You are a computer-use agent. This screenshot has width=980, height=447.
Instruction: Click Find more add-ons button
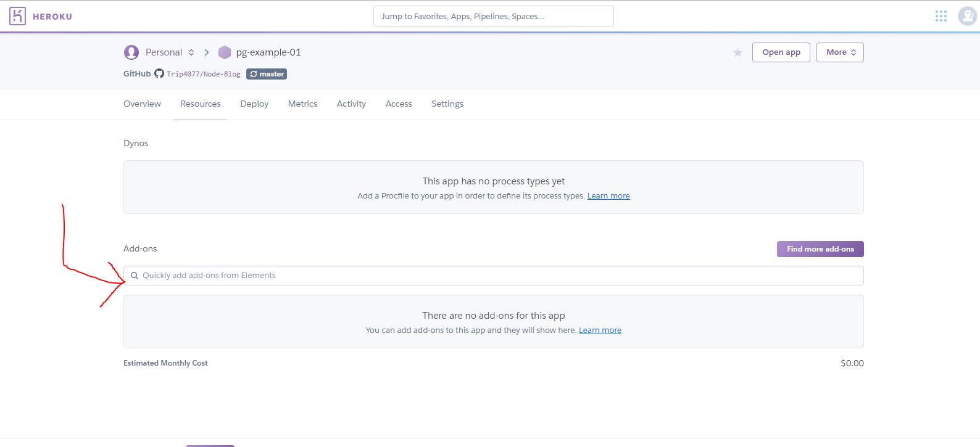click(820, 249)
